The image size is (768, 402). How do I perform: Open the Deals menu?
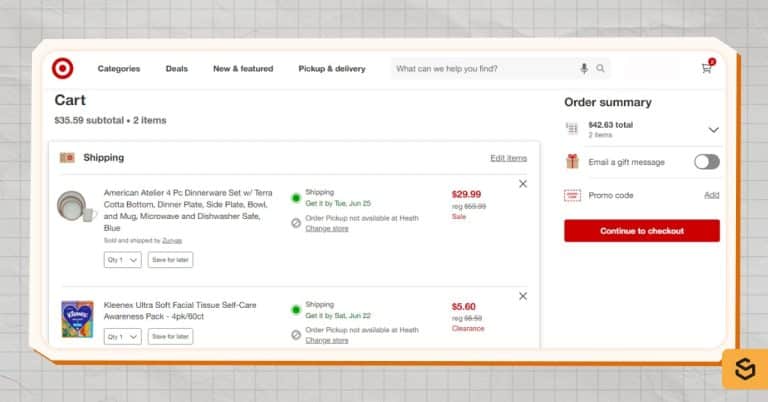[x=177, y=69]
